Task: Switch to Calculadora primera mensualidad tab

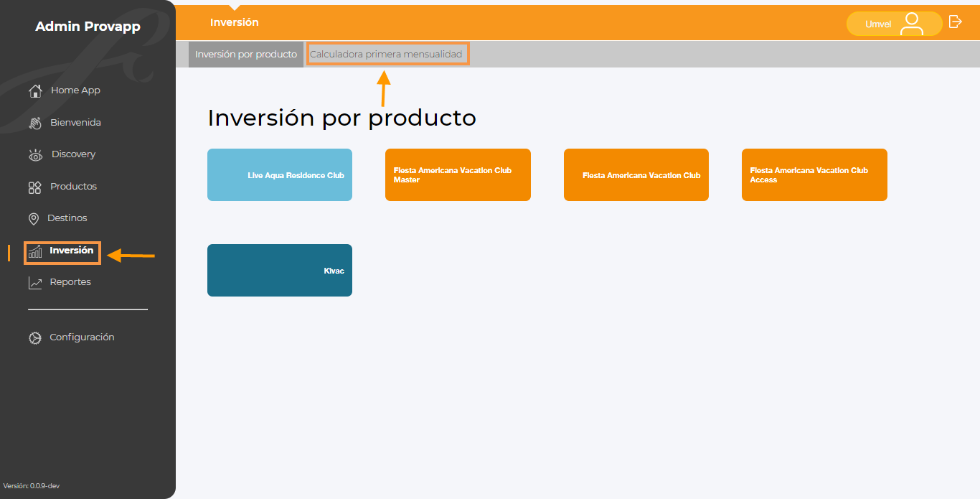Action: (387, 55)
